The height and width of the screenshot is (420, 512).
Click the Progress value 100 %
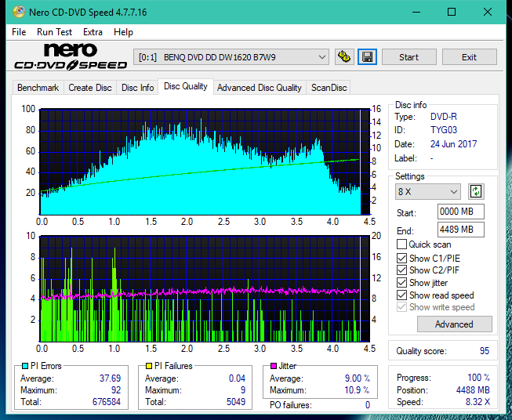coord(478,378)
